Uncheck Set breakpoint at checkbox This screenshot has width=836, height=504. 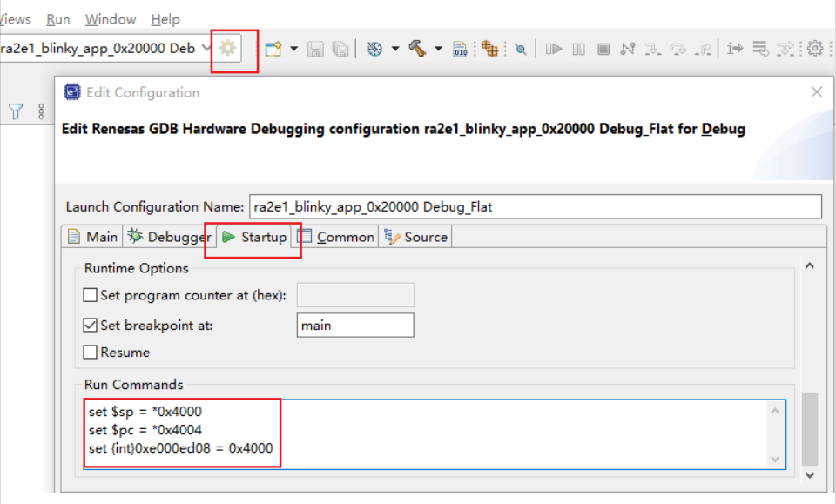[90, 325]
